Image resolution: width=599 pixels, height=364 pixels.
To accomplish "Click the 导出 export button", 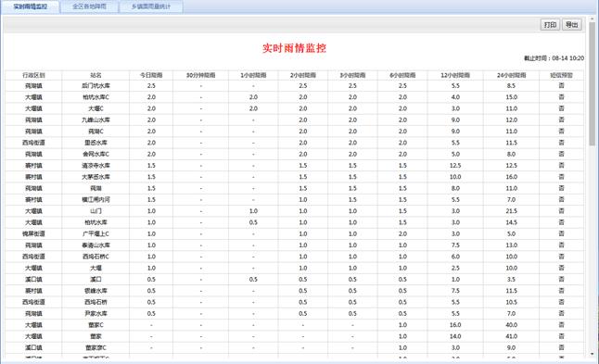I will pos(571,25).
